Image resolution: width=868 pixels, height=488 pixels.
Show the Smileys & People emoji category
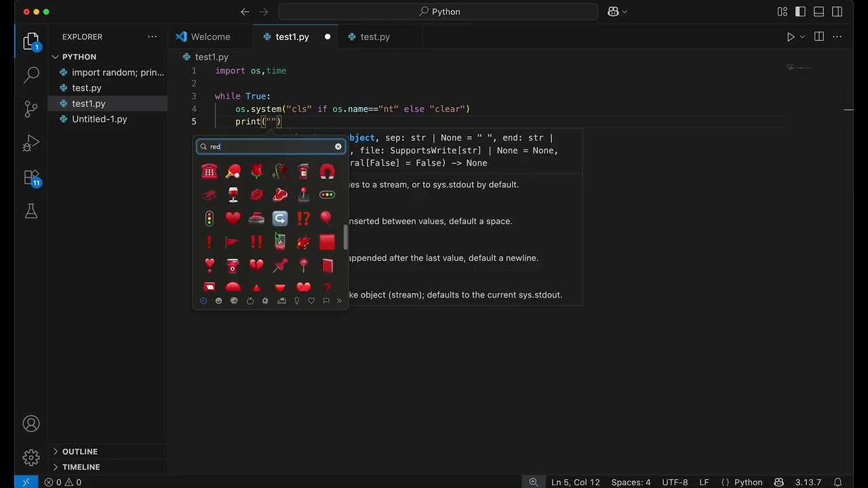pos(218,301)
